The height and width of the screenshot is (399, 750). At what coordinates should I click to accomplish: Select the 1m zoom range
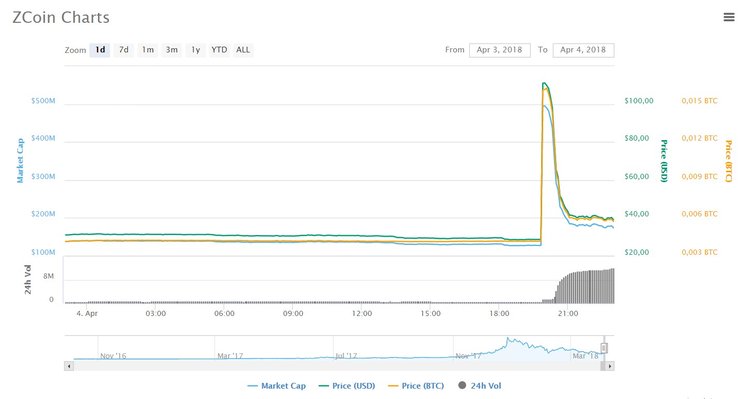click(148, 50)
